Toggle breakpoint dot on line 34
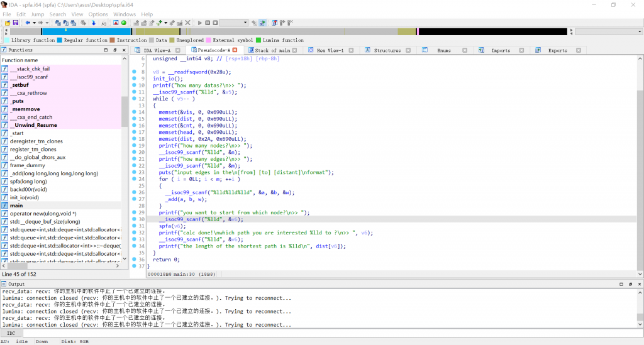This screenshot has height=345, width=644. 135,246
